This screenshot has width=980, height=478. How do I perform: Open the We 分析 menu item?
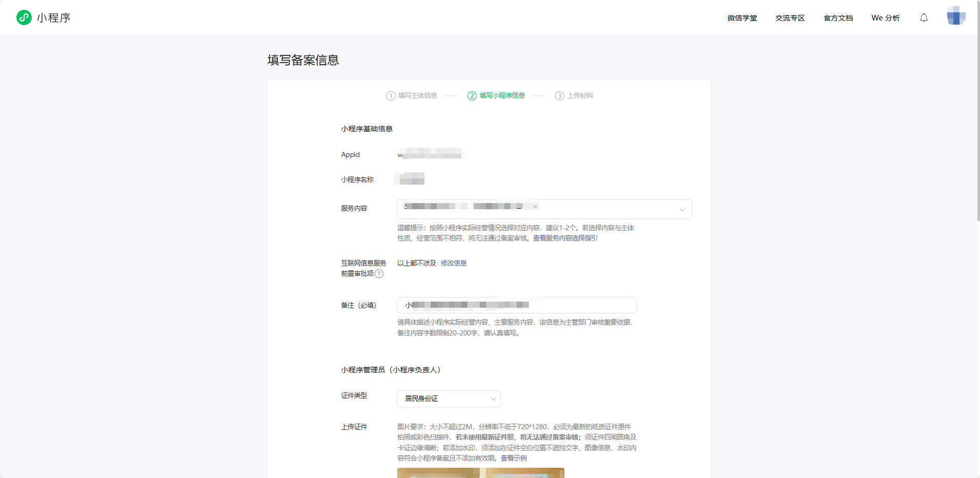885,17
